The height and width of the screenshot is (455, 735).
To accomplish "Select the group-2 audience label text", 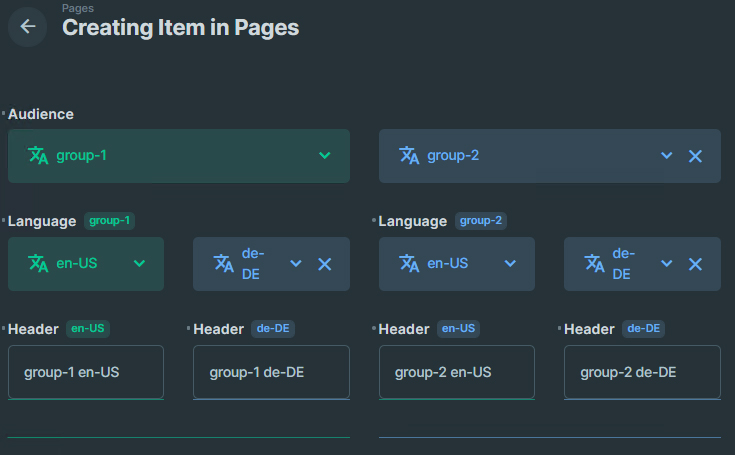I will click(x=453, y=156).
